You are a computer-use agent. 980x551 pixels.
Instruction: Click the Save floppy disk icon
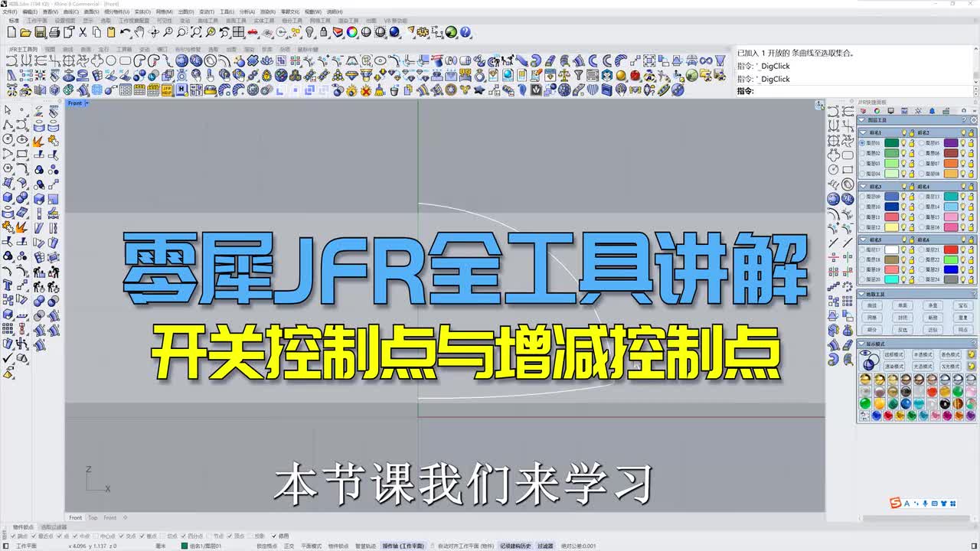tap(40, 32)
